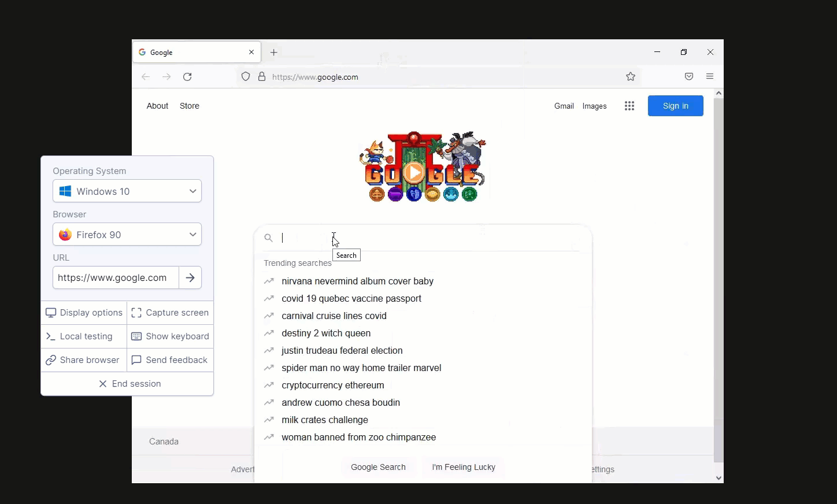Click the scrollbar up arrow
This screenshot has width=837, height=504.
click(x=719, y=93)
